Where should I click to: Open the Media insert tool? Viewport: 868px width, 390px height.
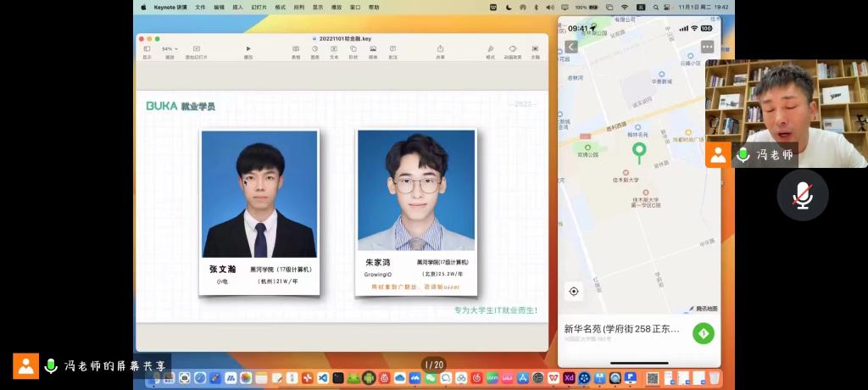click(373, 50)
